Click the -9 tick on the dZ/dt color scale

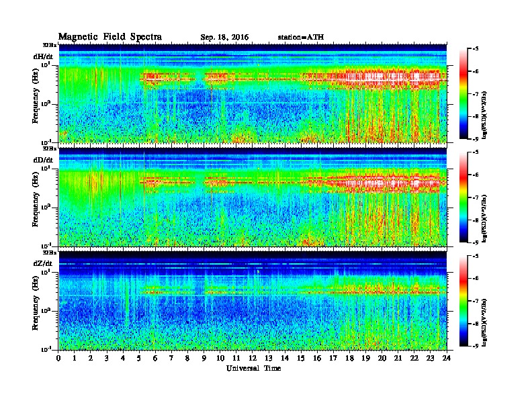coord(476,346)
